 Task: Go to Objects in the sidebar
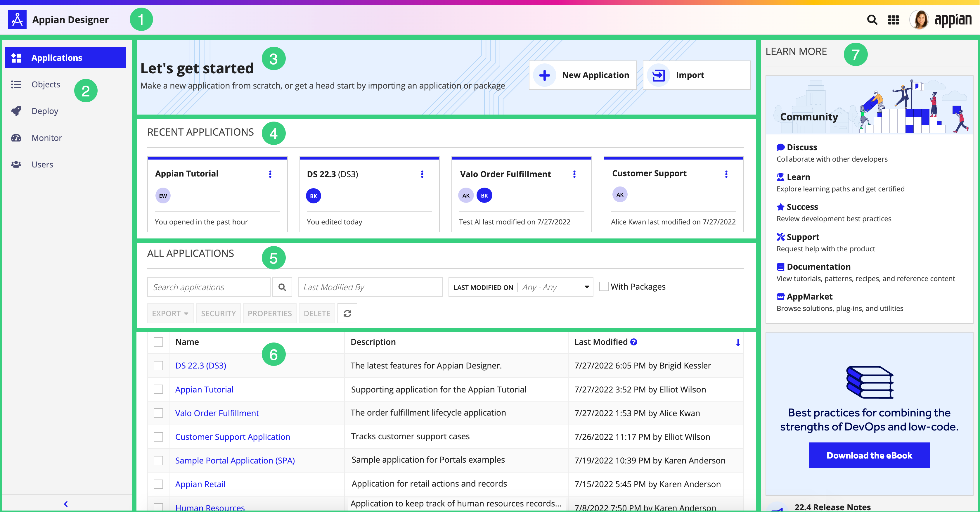pyautogui.click(x=66, y=84)
